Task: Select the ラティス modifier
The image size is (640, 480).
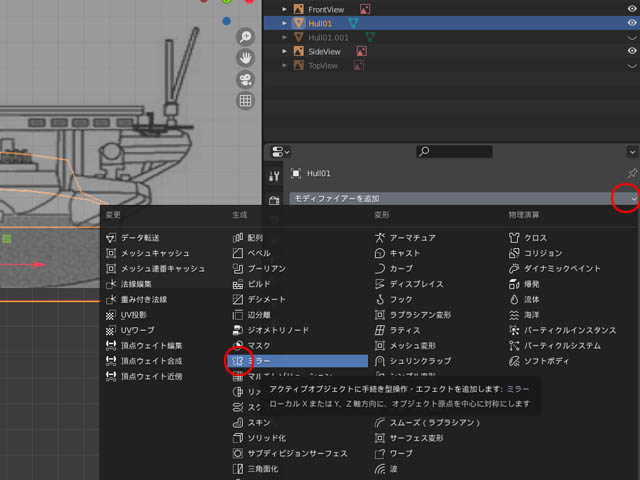Action: pos(397,330)
